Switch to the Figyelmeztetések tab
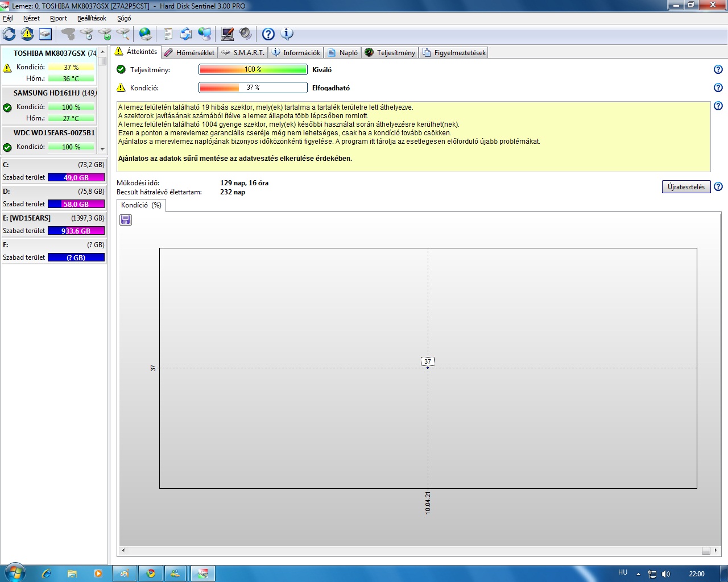 tap(454, 52)
